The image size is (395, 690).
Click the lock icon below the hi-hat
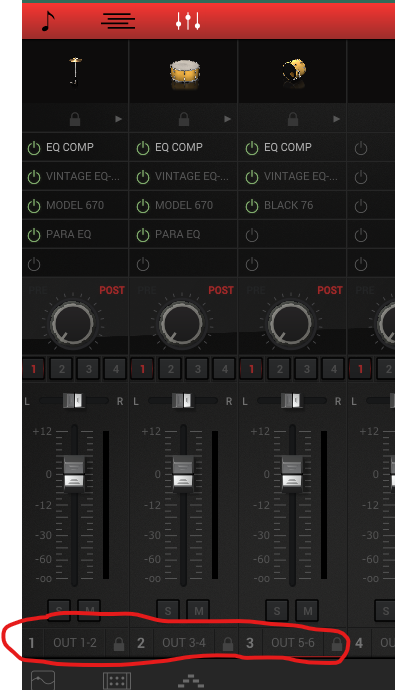(x=75, y=119)
